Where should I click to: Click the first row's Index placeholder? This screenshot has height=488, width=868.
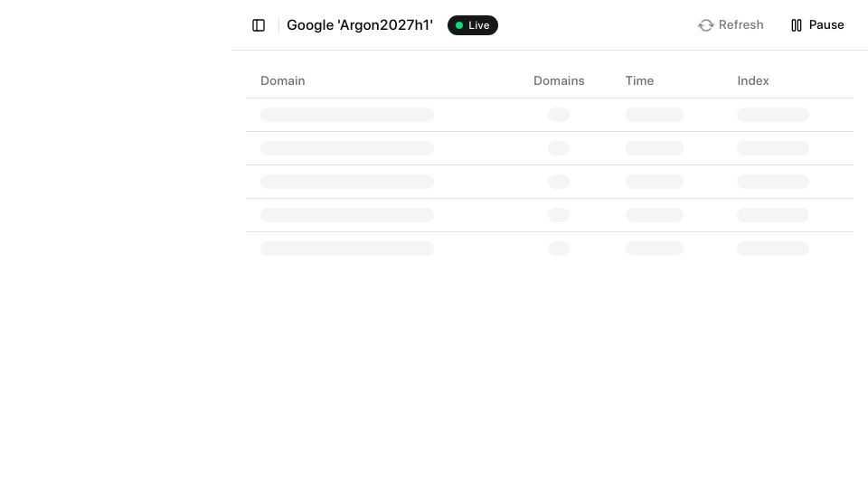coord(773,115)
